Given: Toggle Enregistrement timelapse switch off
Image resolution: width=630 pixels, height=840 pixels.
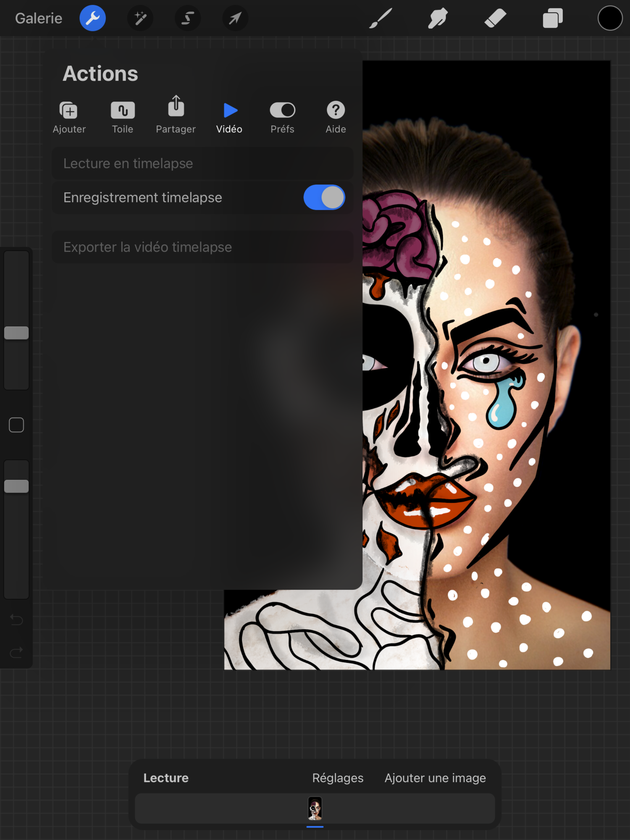Looking at the screenshot, I should [324, 197].
